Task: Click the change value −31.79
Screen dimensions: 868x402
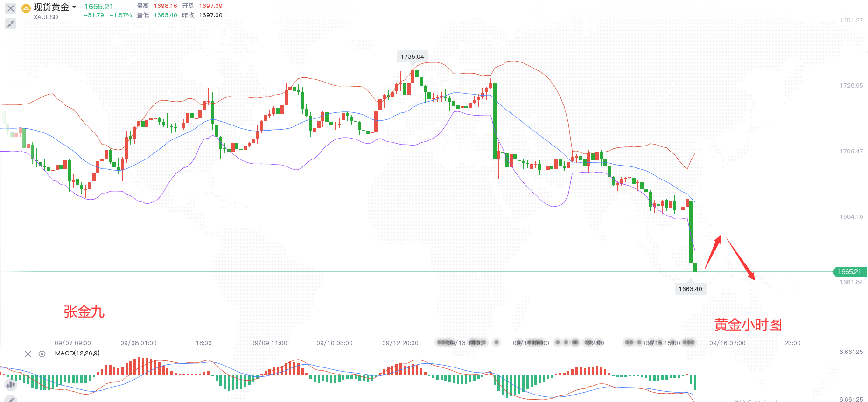Action: (x=94, y=15)
